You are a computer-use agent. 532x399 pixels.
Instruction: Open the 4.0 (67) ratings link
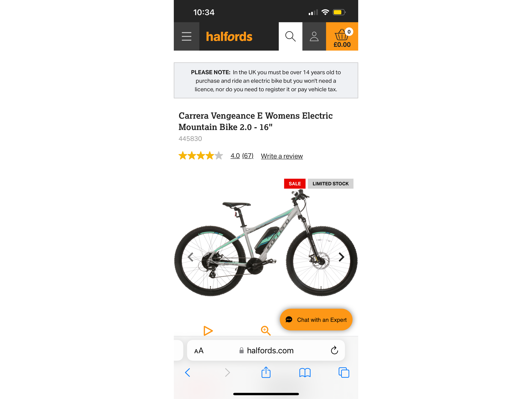pos(242,156)
